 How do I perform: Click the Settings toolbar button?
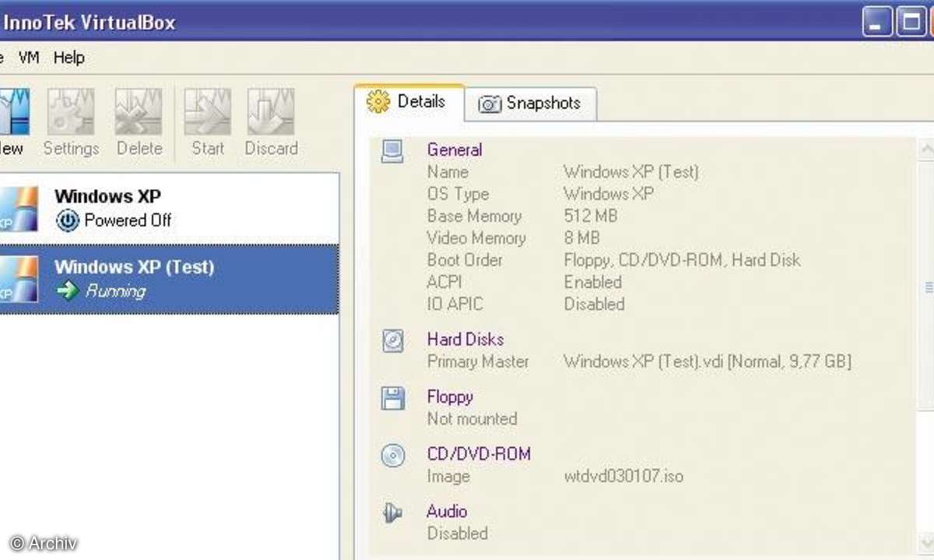(71, 123)
